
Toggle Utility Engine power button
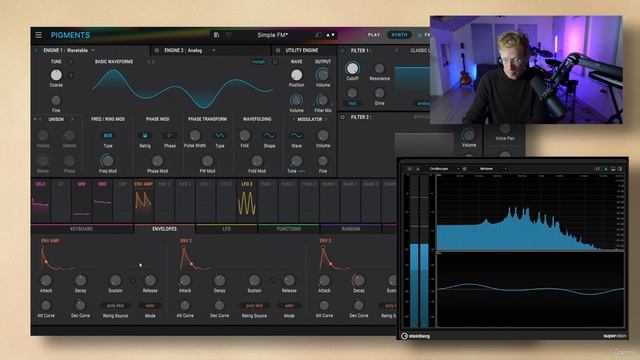pyautogui.click(x=278, y=50)
